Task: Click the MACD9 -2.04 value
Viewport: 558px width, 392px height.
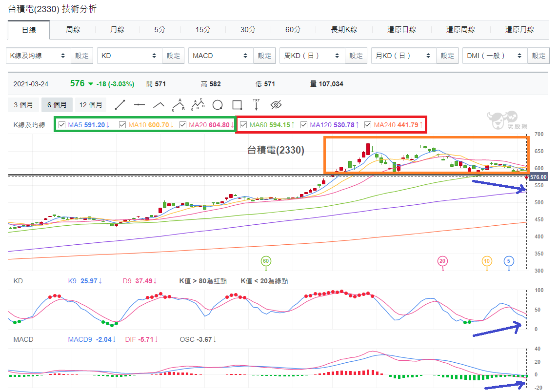Action: click(92, 340)
